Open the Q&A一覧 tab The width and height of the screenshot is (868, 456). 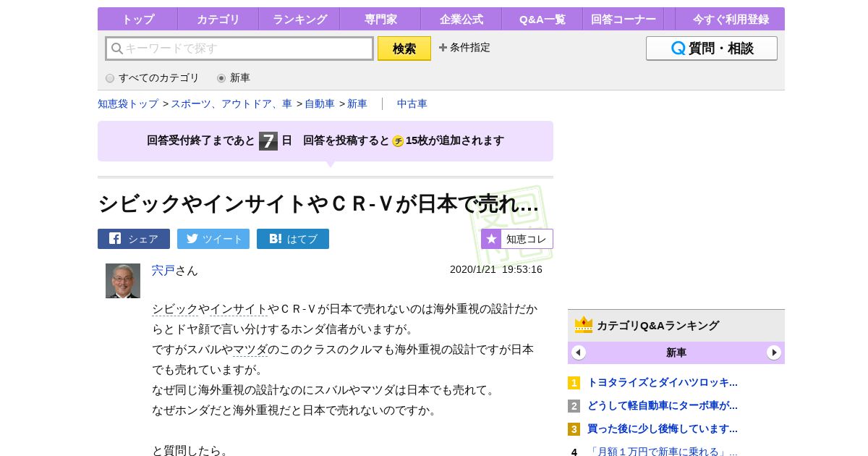click(542, 20)
